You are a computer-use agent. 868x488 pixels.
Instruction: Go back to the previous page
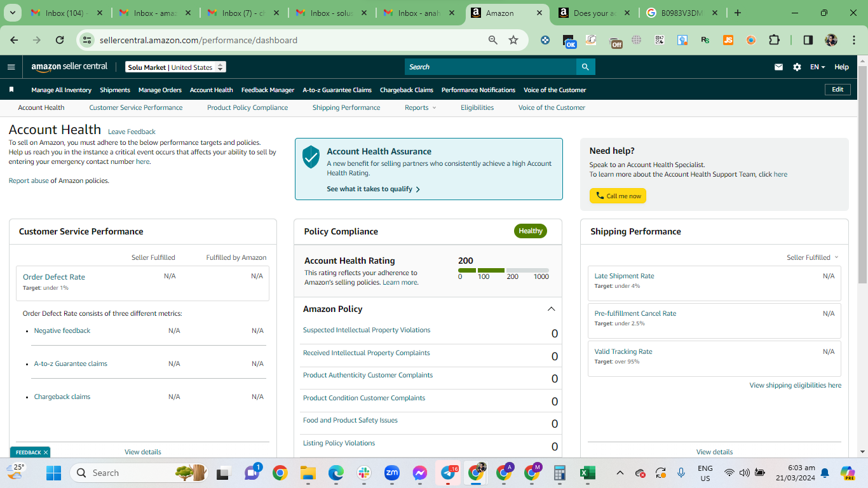(x=14, y=40)
